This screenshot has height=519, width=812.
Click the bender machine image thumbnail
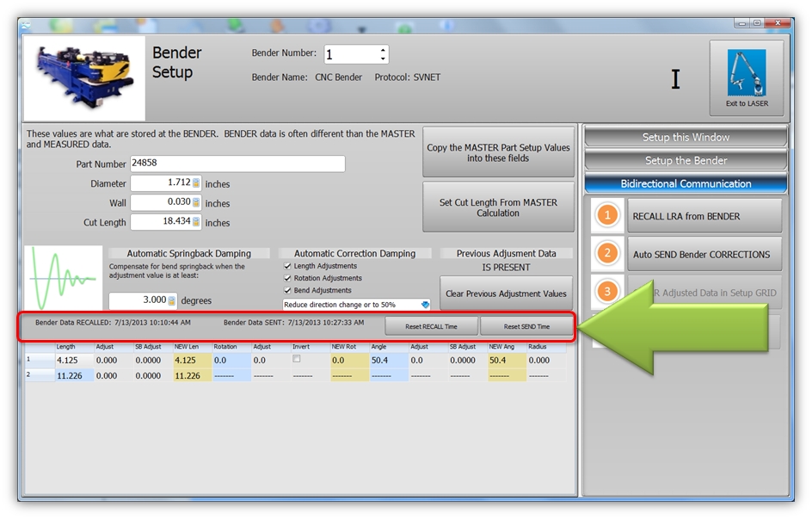pos(84,77)
